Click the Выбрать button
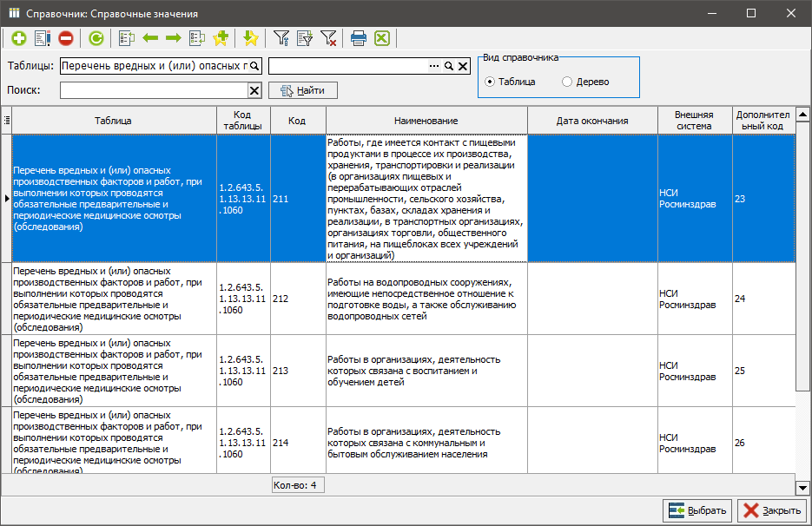812x526 pixels. 697,511
